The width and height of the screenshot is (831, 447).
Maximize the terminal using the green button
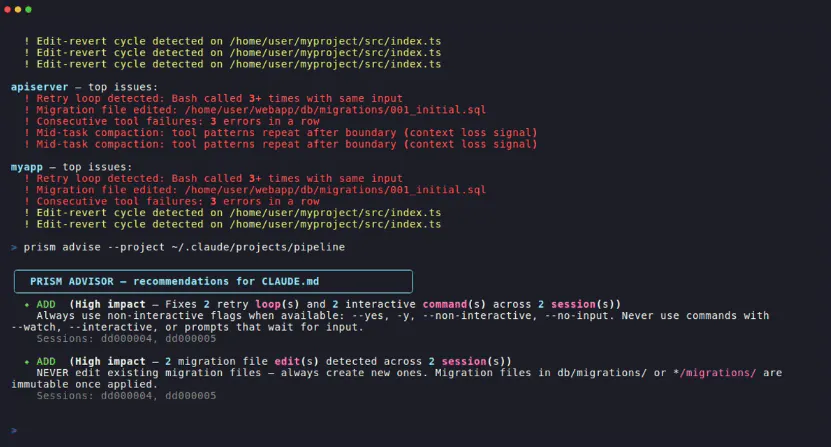[29, 10]
